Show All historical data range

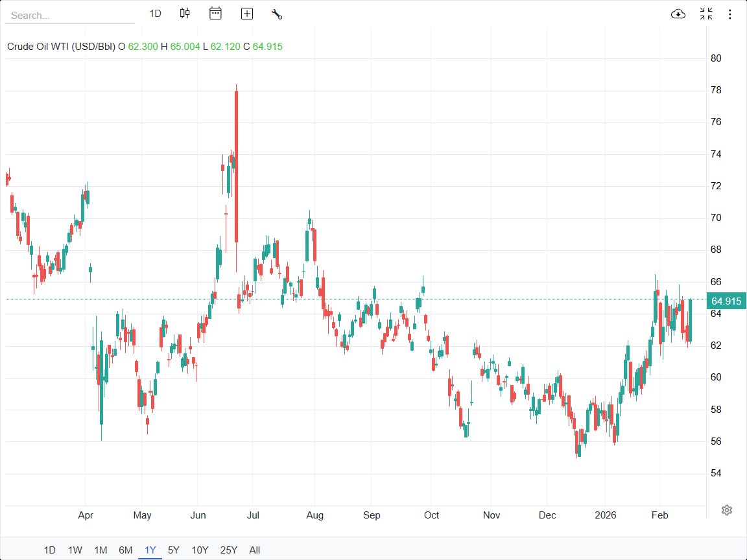click(255, 550)
